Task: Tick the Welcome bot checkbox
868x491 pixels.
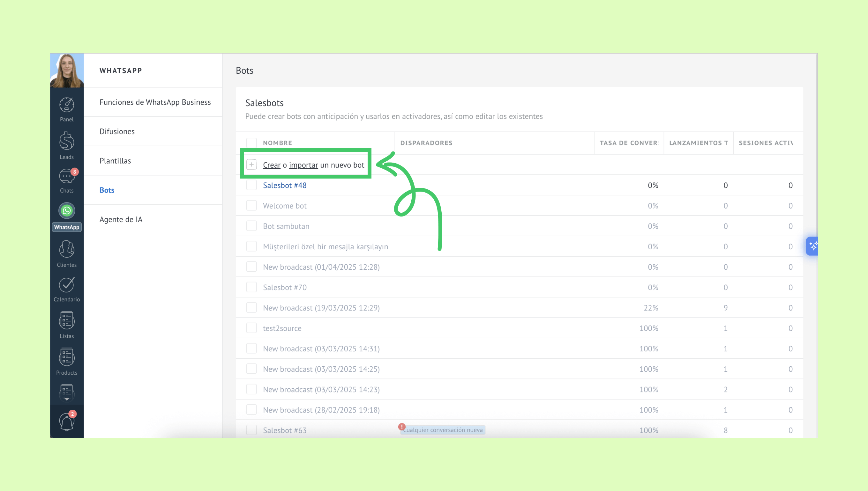Action: [x=251, y=205]
